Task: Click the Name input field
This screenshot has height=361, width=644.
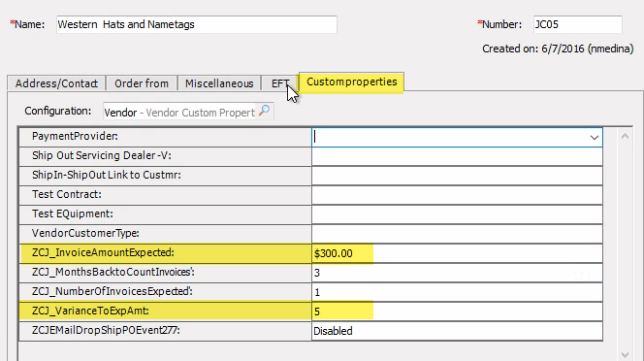Action: [x=197, y=24]
